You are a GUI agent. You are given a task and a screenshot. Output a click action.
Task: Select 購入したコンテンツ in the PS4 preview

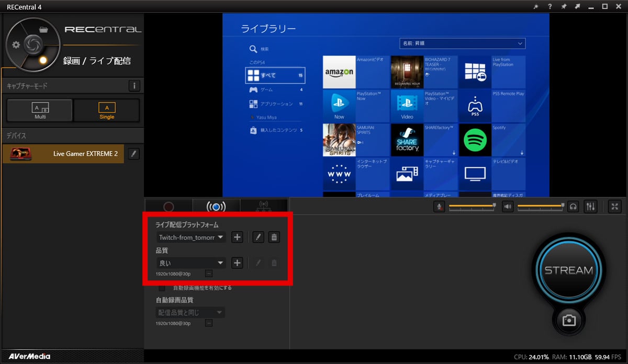pos(276,130)
